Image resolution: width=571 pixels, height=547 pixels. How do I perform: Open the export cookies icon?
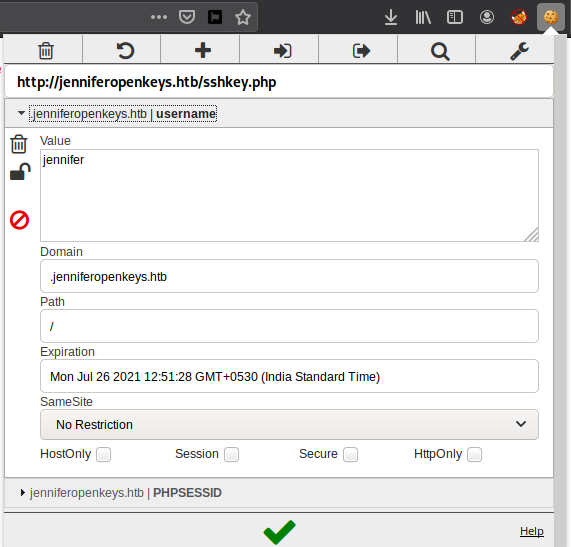pos(361,51)
